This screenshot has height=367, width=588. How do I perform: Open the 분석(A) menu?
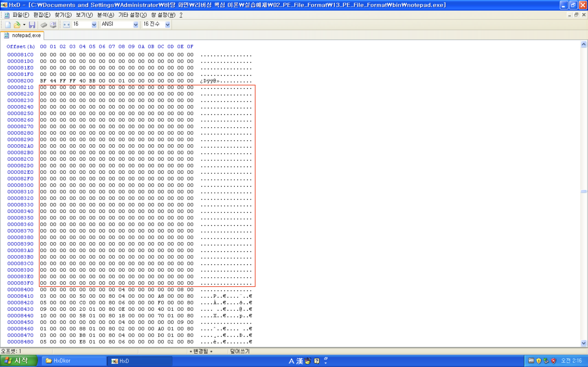pyautogui.click(x=106, y=15)
